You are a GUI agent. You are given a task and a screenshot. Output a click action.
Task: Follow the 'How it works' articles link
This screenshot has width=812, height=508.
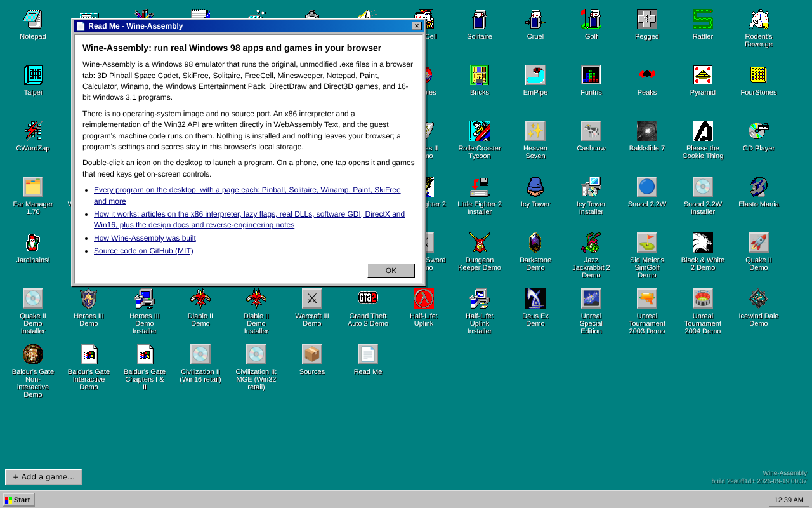(249, 219)
